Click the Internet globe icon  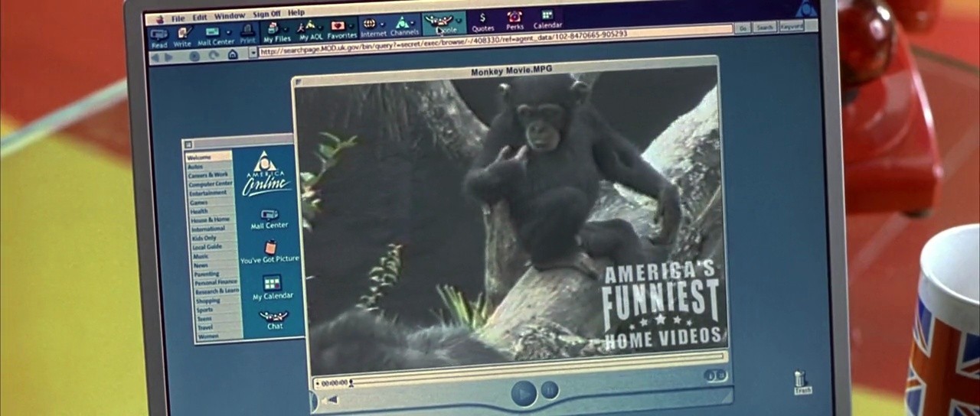click(373, 28)
